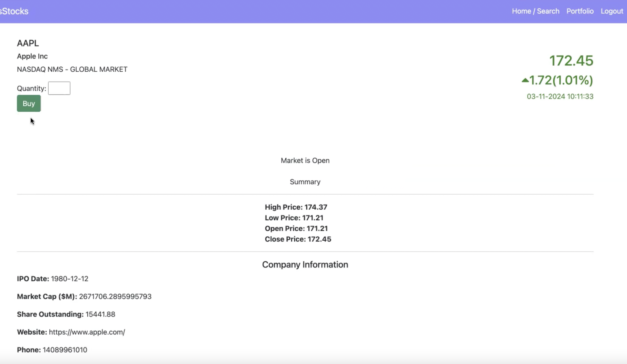Screen dimensions: 627x364
Task: Click the green Buy button
Action: coord(29,103)
